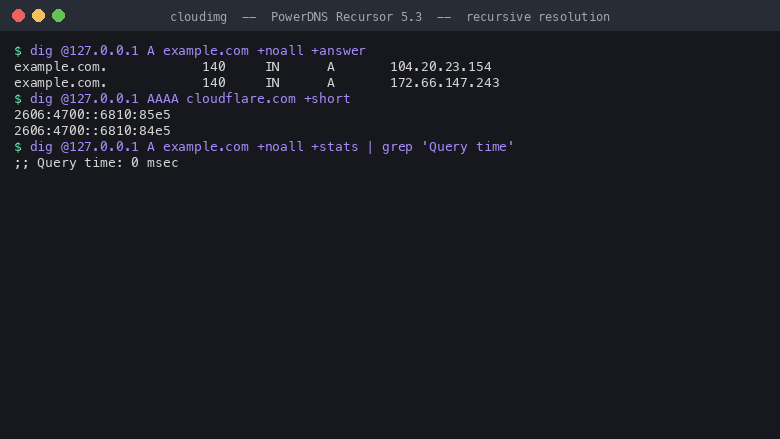
Task: Click 'example.com.' in the second answer row
Action: (60, 83)
